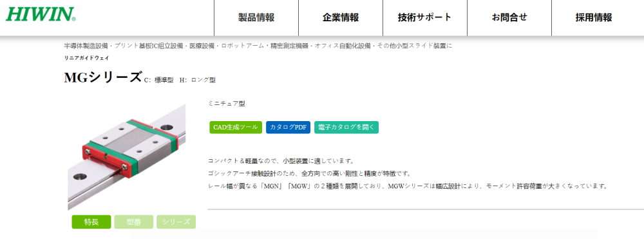Viewport: 644px width, 239px height.
Task: Select the 型番 tab
Action: coord(133,222)
